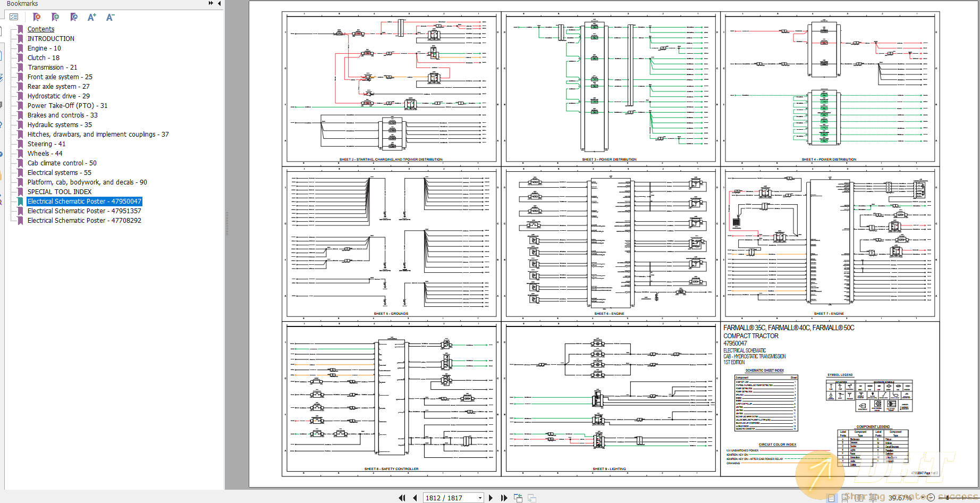This screenshot has width=980, height=503.
Task: Toggle single page view mode
Action: [831, 498]
